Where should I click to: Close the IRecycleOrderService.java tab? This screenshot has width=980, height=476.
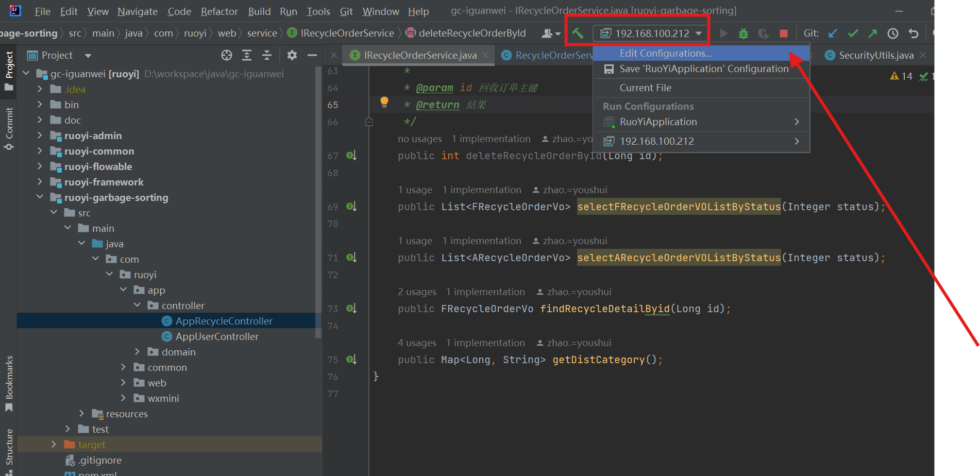click(x=485, y=55)
